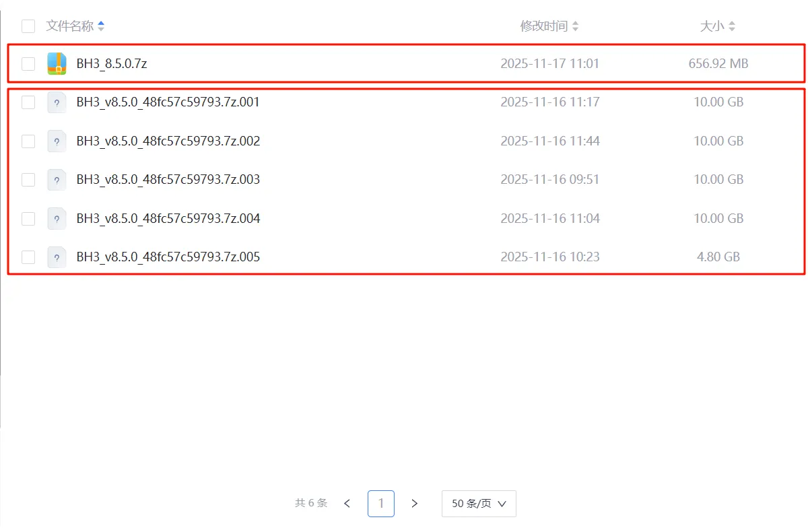The image size is (808, 532).
Task: Go to the next page arrow
Action: coord(415,504)
